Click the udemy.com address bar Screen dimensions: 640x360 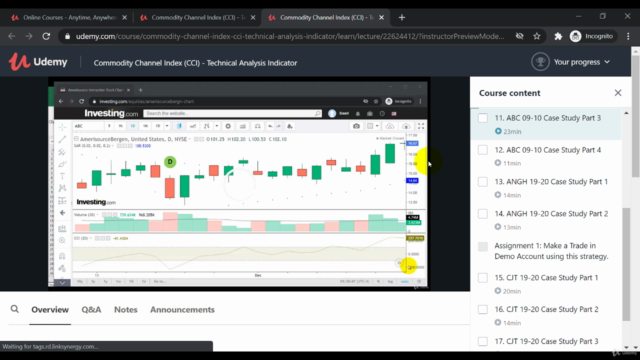click(x=290, y=36)
